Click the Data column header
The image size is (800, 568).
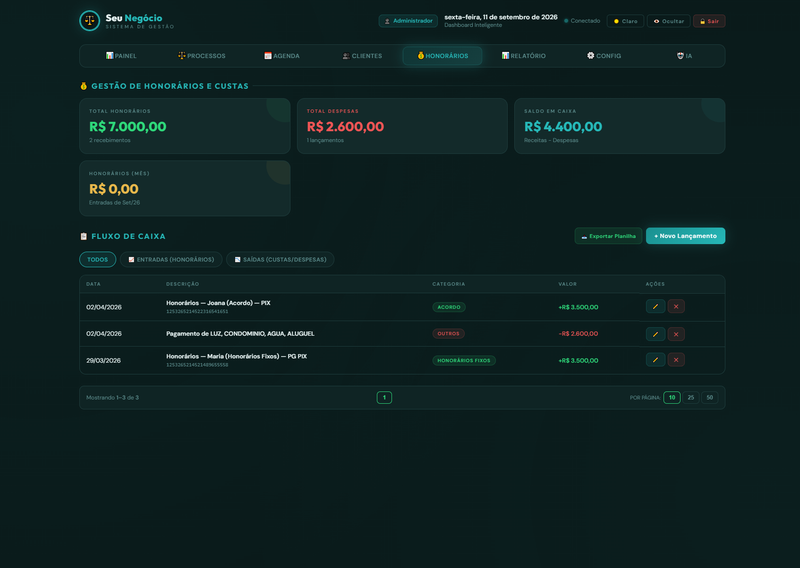click(x=93, y=284)
